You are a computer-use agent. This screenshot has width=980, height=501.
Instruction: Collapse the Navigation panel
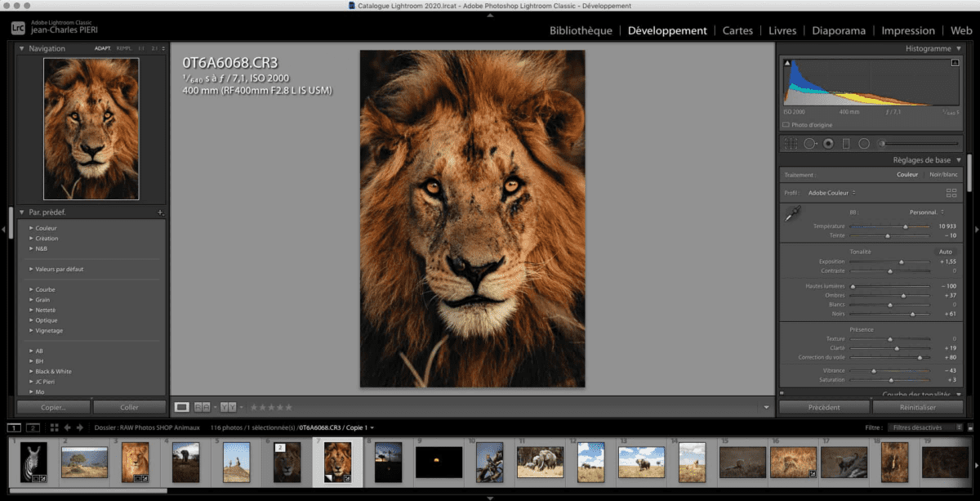[22, 48]
